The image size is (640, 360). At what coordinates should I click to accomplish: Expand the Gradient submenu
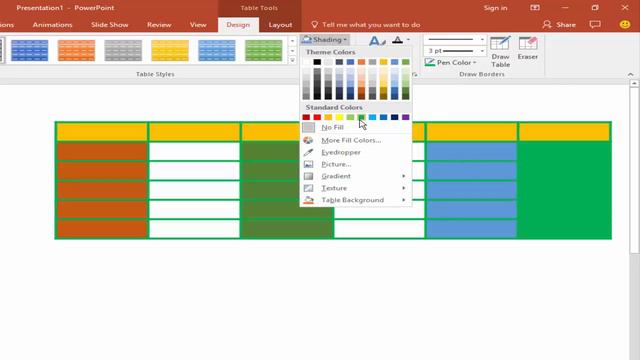(356, 176)
